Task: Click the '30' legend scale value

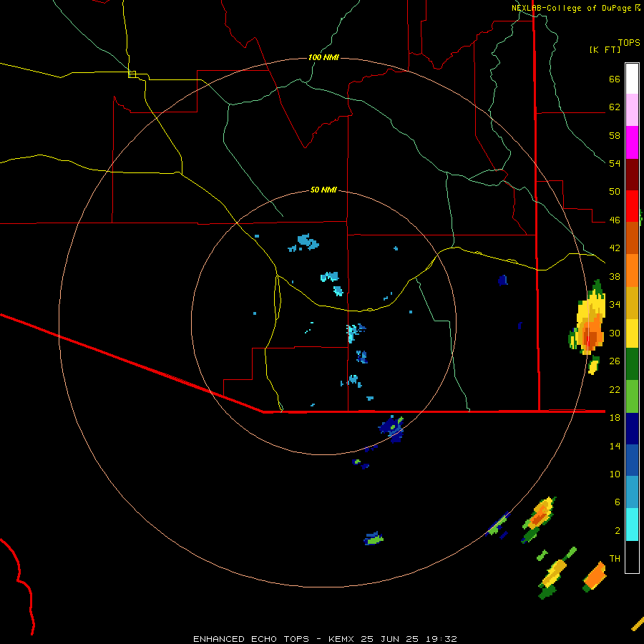Action: (x=615, y=333)
